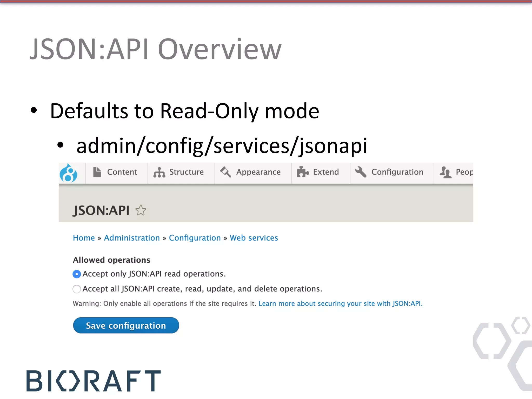Click the Extend puzzle piece icon
532x399 pixels.
(x=303, y=172)
